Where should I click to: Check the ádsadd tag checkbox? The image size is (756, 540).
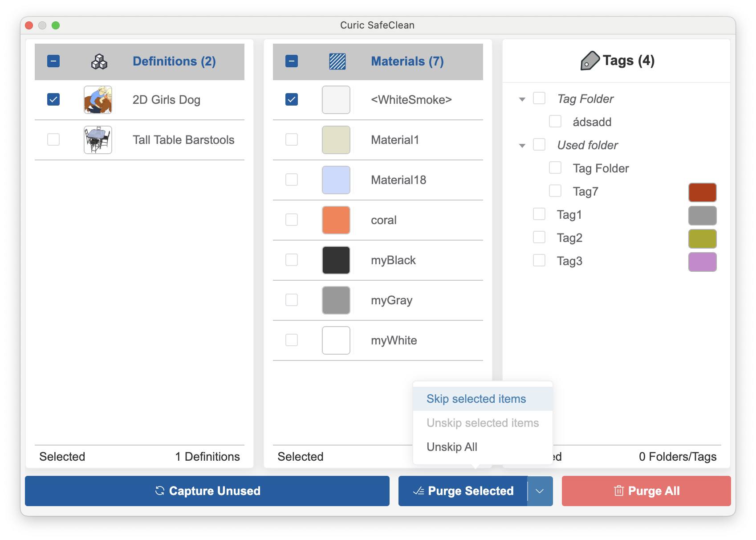pyautogui.click(x=555, y=121)
